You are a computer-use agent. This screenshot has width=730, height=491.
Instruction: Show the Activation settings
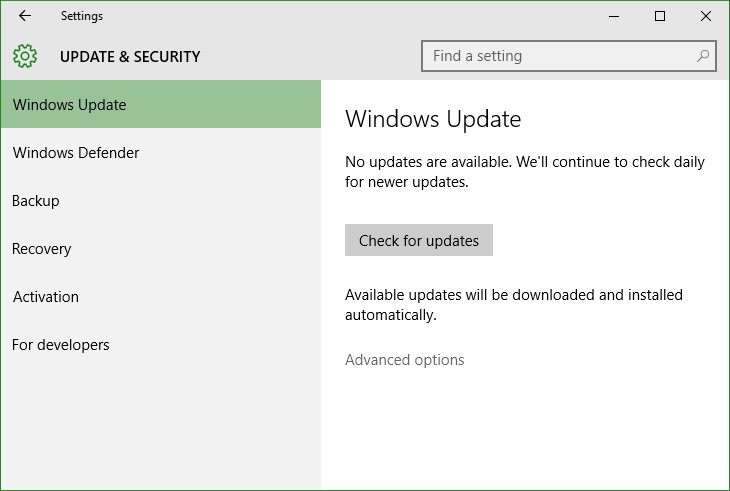161,296
